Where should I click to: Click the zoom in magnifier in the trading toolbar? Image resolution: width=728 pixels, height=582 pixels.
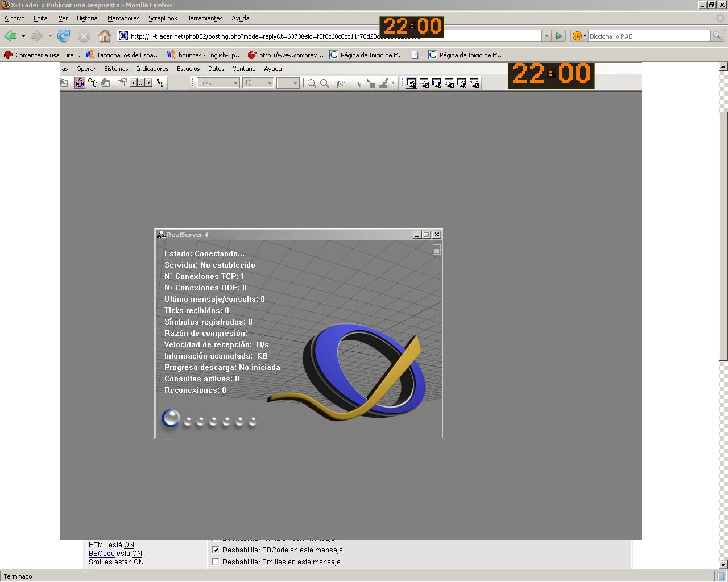(x=324, y=83)
